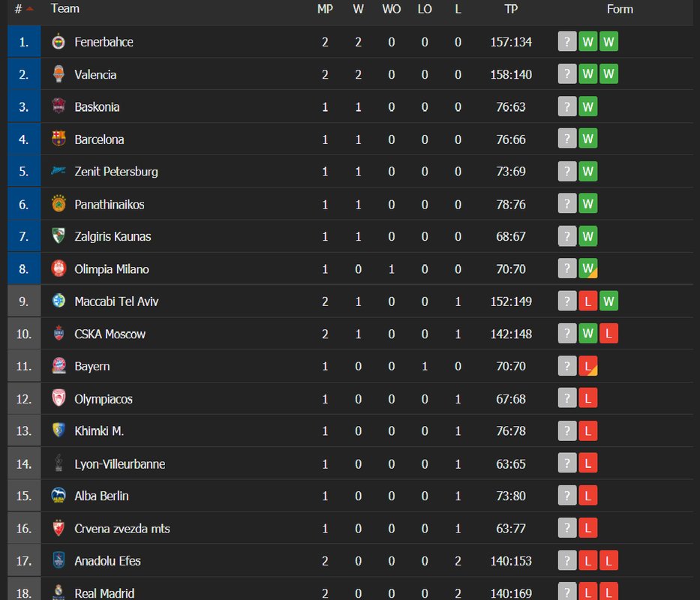Click the Olimpia Milano team logo

[59, 268]
